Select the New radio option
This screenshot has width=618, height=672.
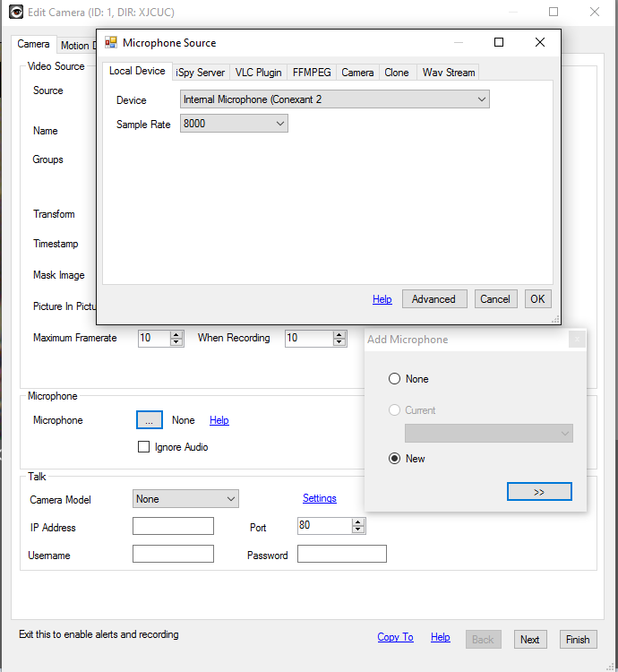point(394,459)
